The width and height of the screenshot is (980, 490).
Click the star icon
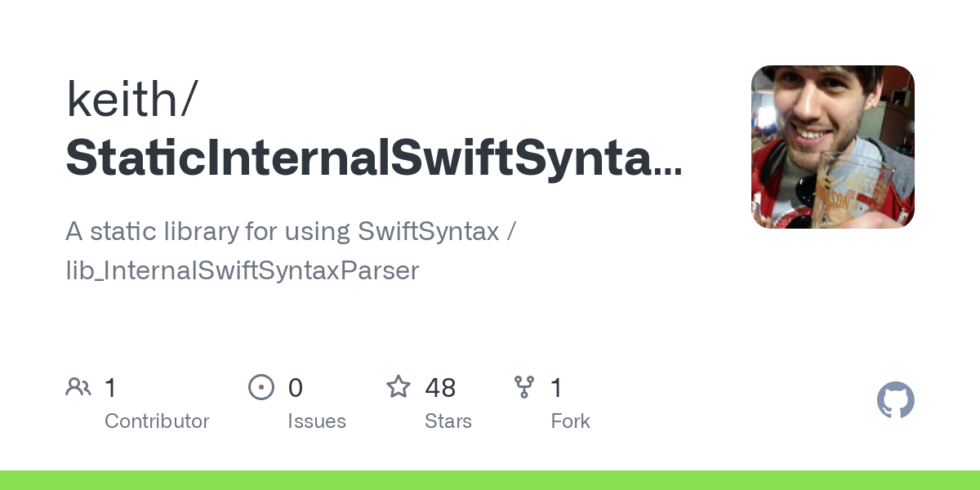coord(399,387)
